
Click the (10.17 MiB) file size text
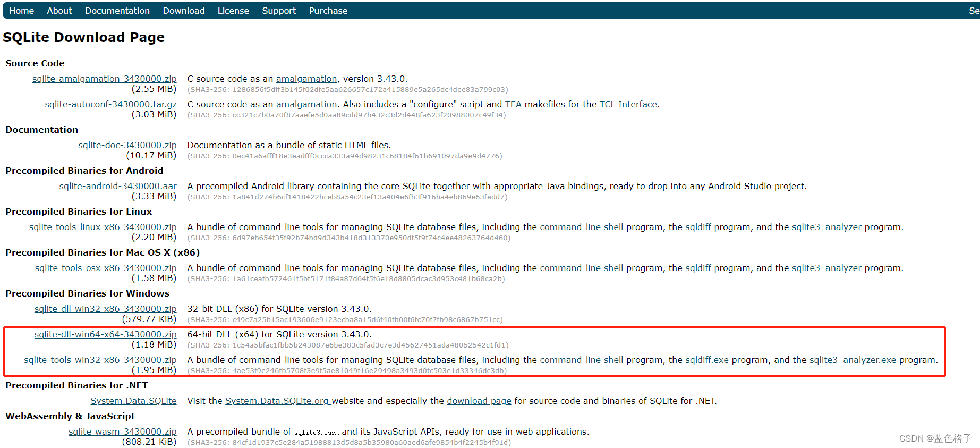click(151, 155)
